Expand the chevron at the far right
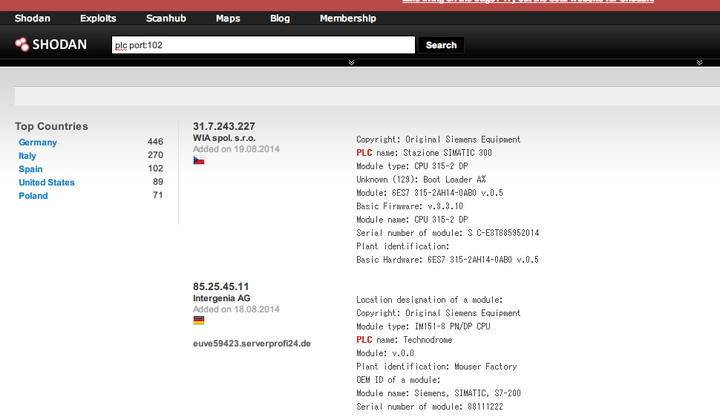Image resolution: width=720 pixels, height=417 pixels. 699,62
